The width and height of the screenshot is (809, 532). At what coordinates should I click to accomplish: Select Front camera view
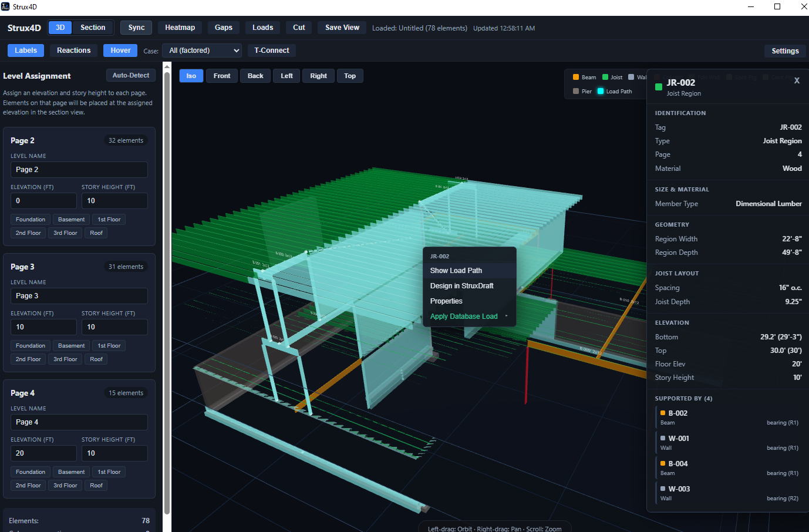pos(222,76)
